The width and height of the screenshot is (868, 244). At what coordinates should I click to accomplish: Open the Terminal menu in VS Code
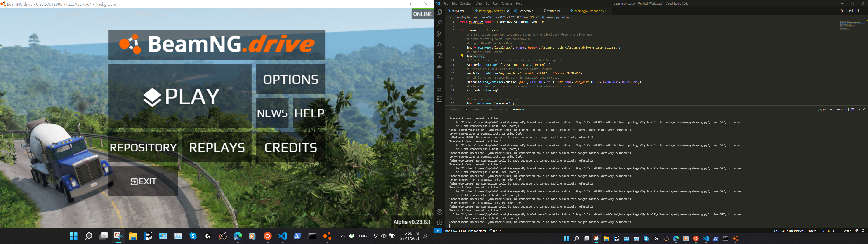click(507, 3)
